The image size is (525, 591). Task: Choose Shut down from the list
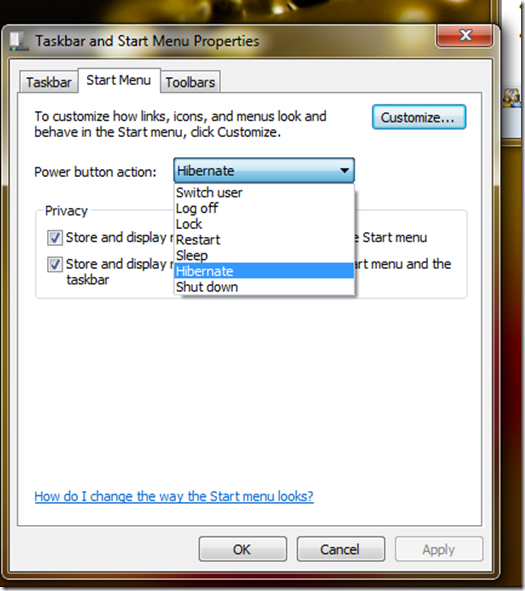264,286
